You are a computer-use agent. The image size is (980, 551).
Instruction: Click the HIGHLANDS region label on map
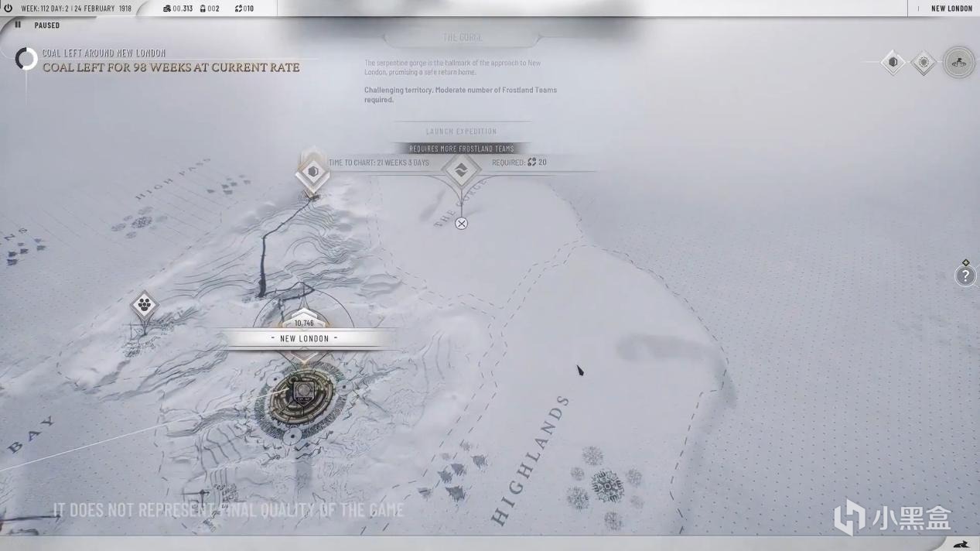click(531, 461)
